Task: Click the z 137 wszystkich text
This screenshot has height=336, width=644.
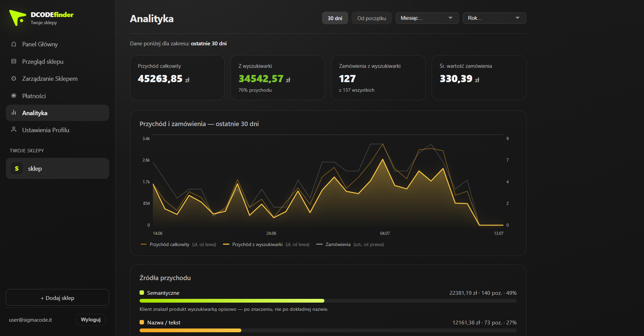Action: 357,90
